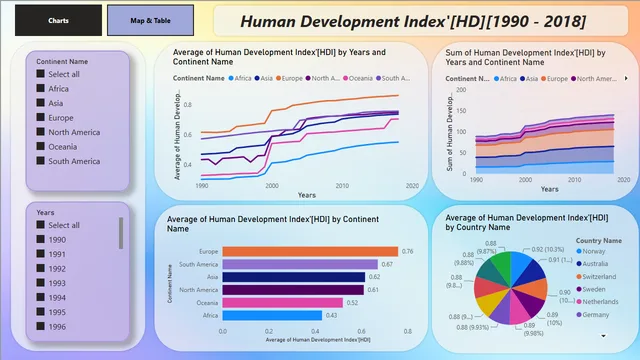640x360 pixels.
Task: Tick the 1994 year checkbox
Action: pyautogui.click(x=40, y=297)
